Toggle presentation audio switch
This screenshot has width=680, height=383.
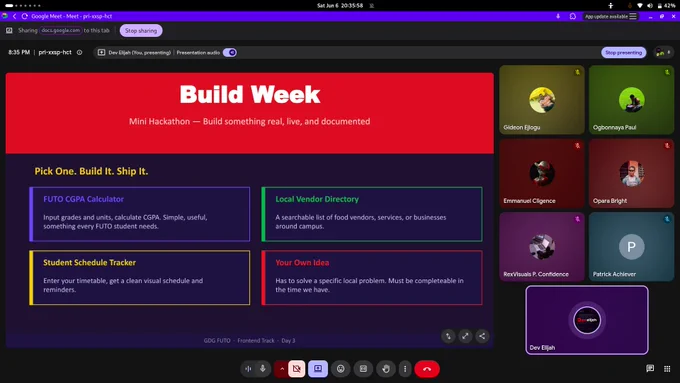point(230,52)
